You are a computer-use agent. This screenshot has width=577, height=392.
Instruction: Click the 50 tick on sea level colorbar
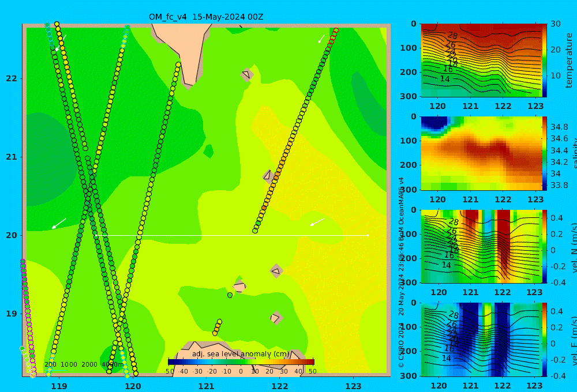312,371
